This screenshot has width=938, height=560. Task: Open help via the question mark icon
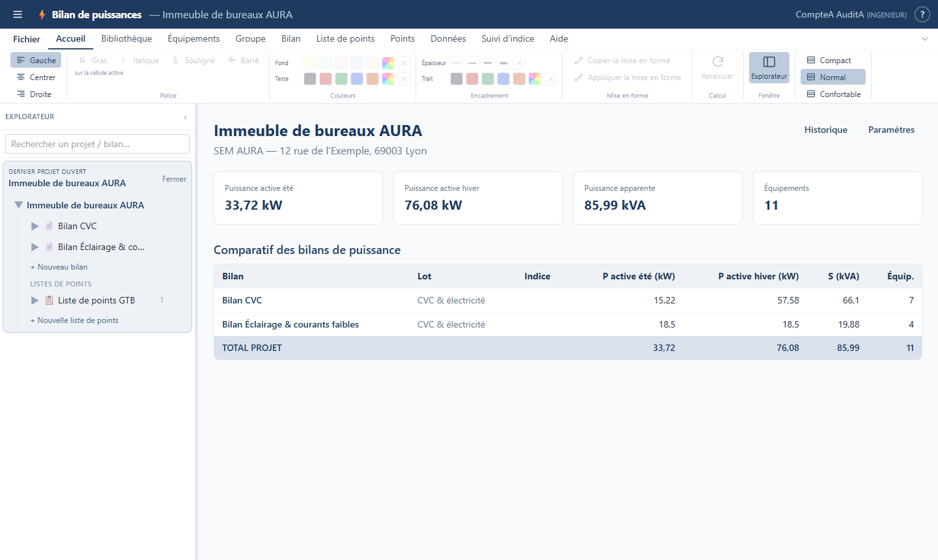[922, 14]
